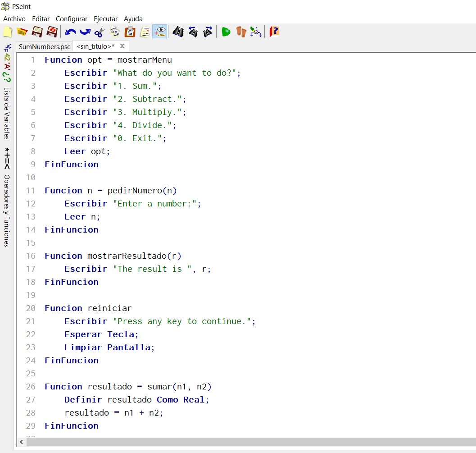476x453 pixels.
Task: Click the string "Enter a number:"
Action: (155, 204)
